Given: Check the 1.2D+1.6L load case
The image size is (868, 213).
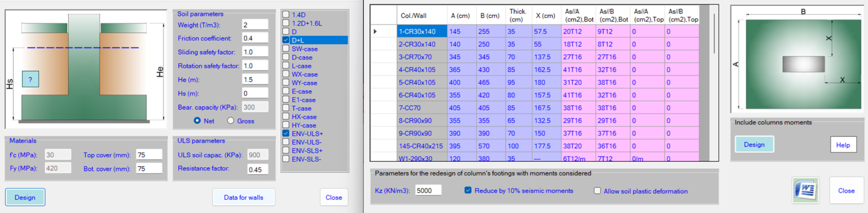Looking at the screenshot, I should 286,23.
